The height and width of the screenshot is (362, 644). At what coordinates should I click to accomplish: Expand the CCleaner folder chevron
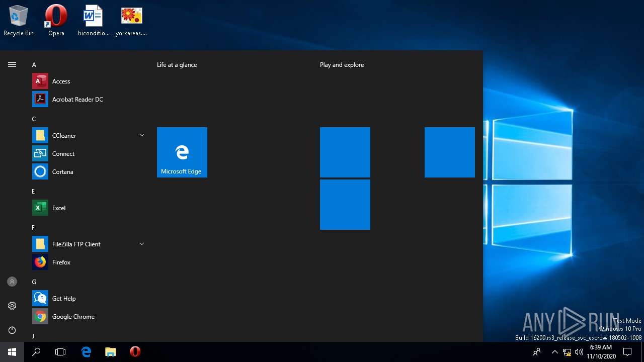pyautogui.click(x=141, y=135)
